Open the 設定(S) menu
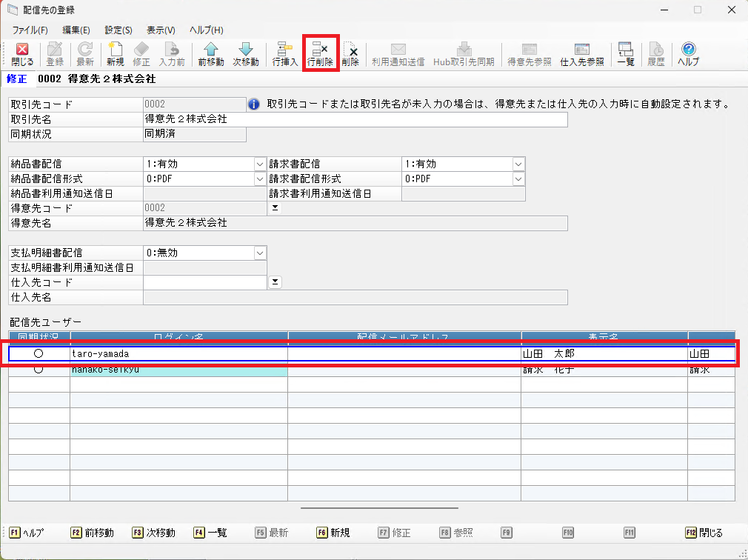748x560 pixels. click(118, 30)
